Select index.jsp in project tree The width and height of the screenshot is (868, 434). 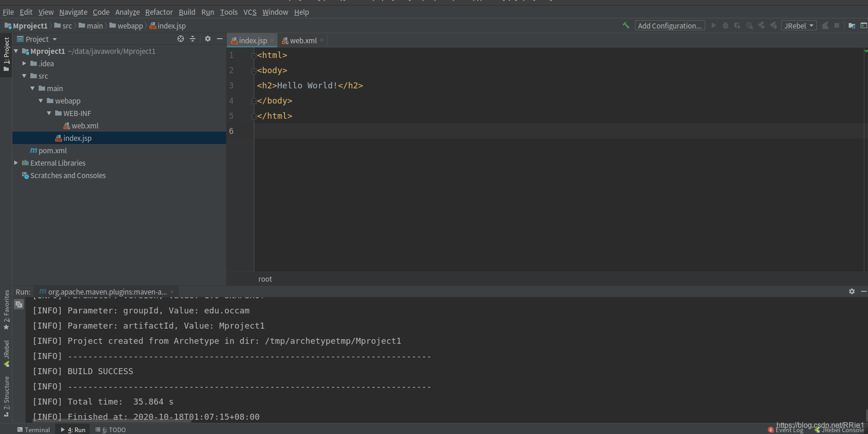pyautogui.click(x=119, y=138)
